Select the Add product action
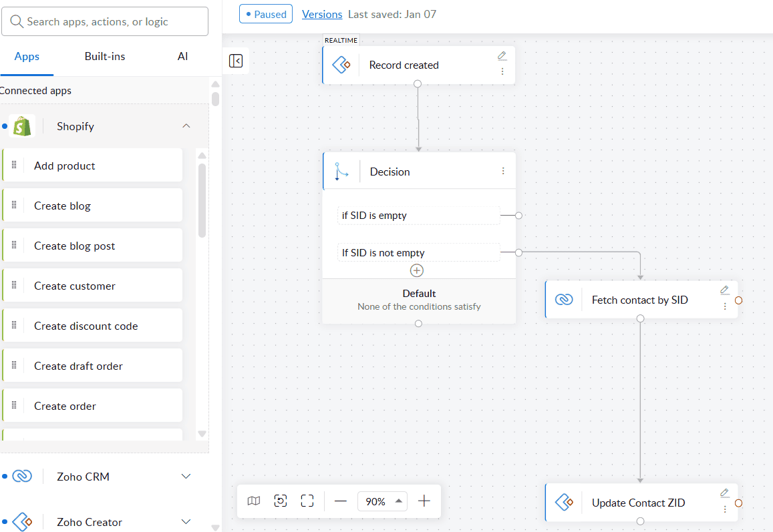 [92, 165]
